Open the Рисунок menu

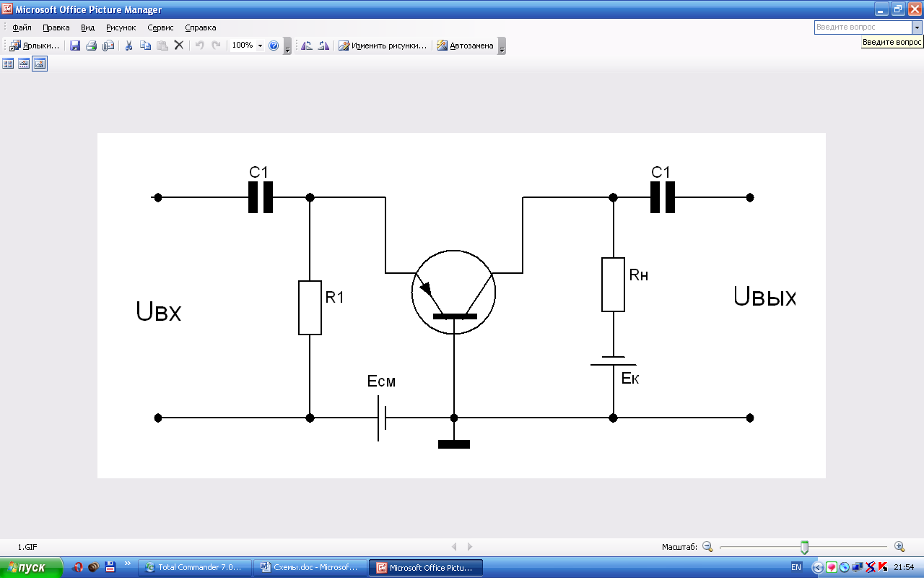(121, 27)
